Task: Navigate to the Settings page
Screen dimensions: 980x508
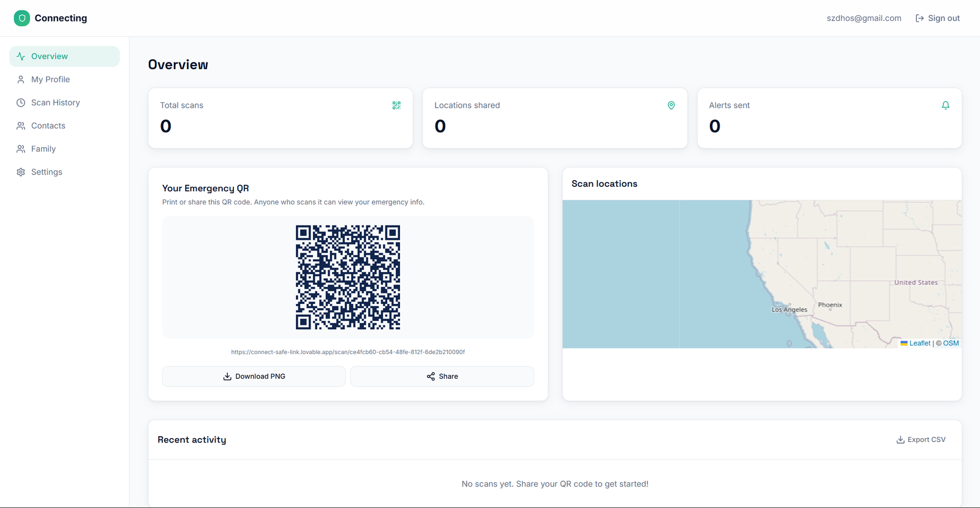Action: click(47, 172)
